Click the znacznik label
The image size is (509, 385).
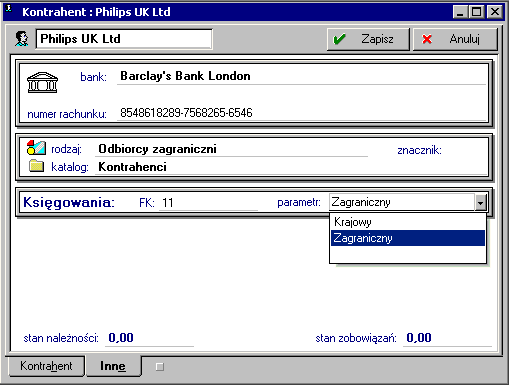pos(419,150)
